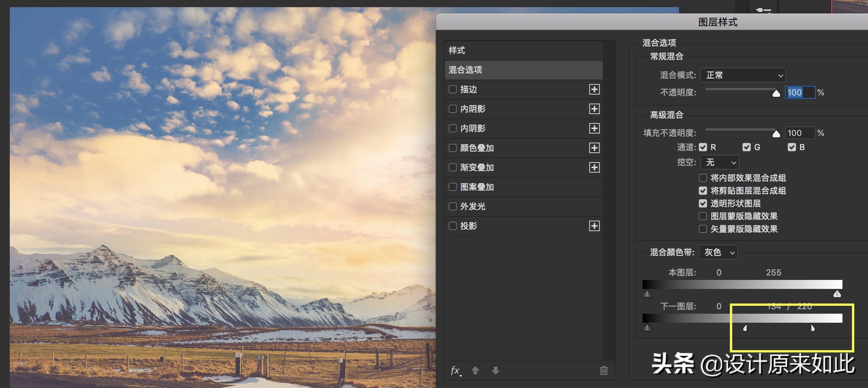Uncheck the R channel checkbox
The width and height of the screenshot is (868, 388).
coord(703,147)
